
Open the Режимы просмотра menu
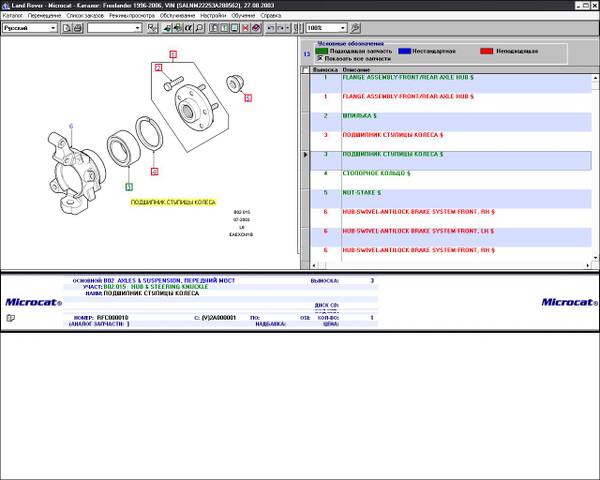132,16
